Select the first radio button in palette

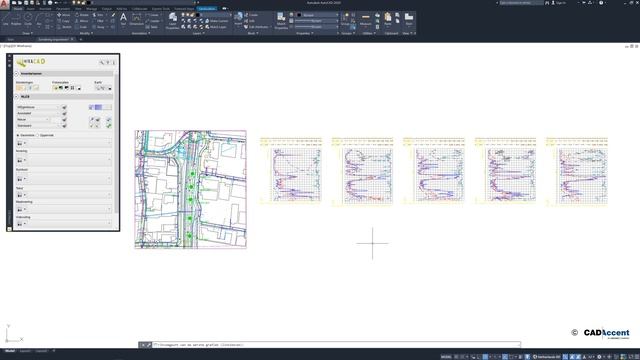[x=18, y=135]
